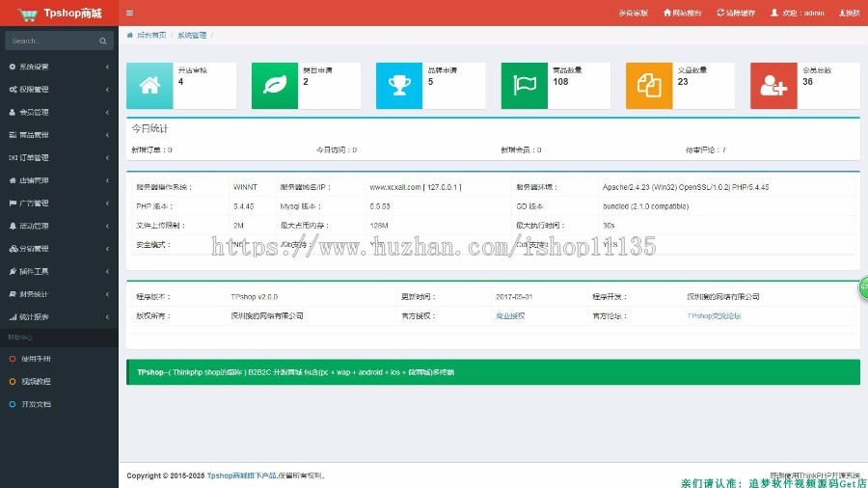The height and width of the screenshot is (488, 868).
Task: Click the gear icon beside 系统设置
Action: (x=13, y=67)
